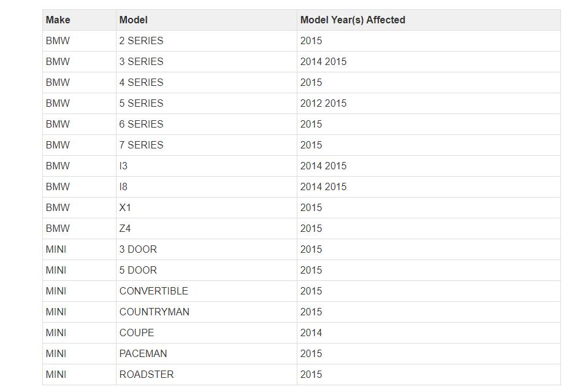Select the Z4 model cell
Screen dimensions: 588x392
(x=125, y=228)
